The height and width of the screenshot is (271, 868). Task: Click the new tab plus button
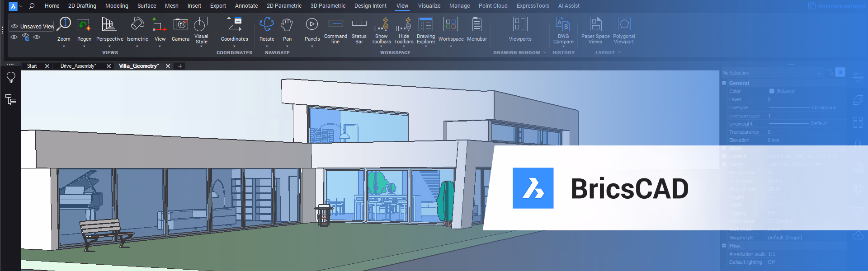pyautogui.click(x=180, y=66)
